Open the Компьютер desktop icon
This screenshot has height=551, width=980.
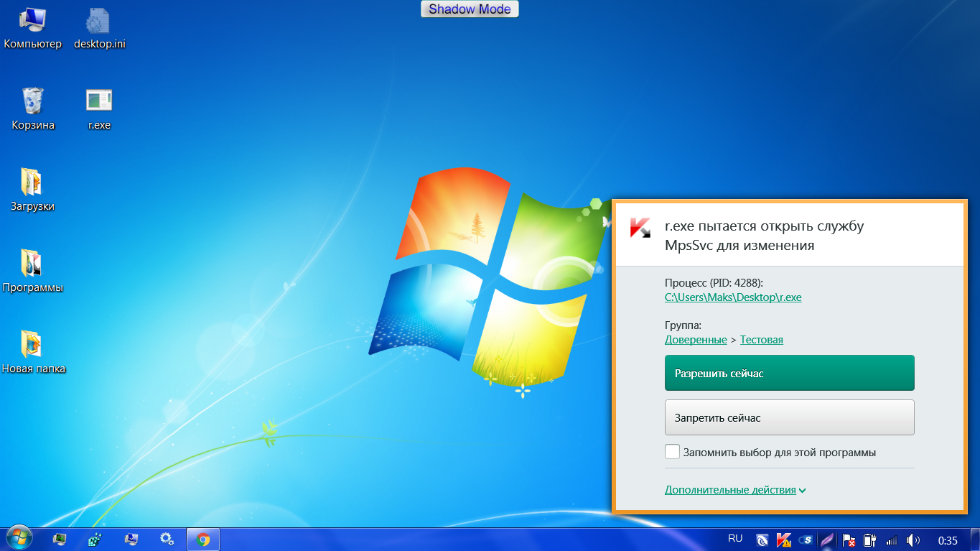pos(33,29)
